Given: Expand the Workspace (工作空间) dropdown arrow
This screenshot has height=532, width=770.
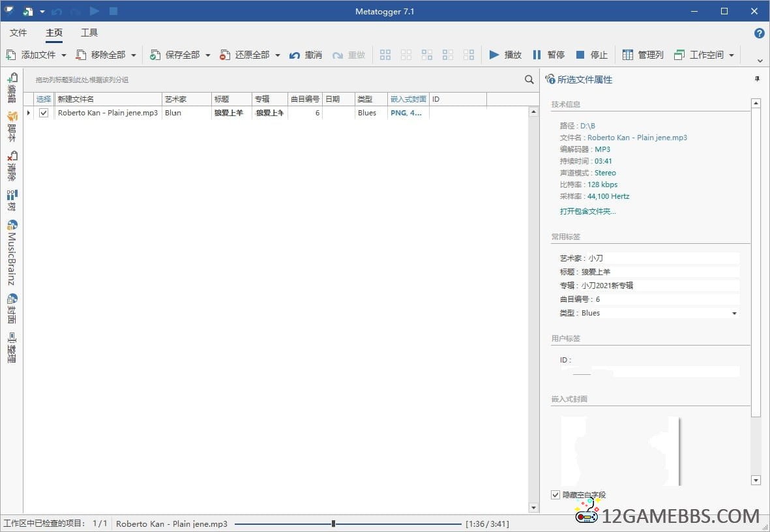Looking at the screenshot, I should [732, 55].
